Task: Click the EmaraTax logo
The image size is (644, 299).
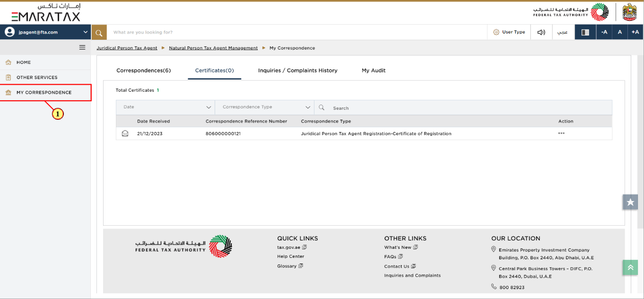Action: tap(46, 13)
